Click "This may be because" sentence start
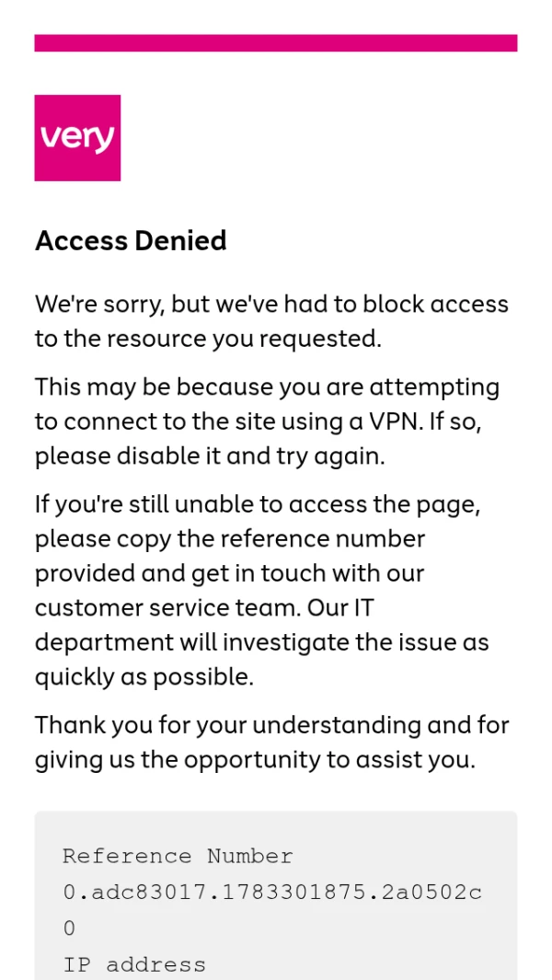The height and width of the screenshot is (980, 552). pyautogui.click(x=155, y=387)
